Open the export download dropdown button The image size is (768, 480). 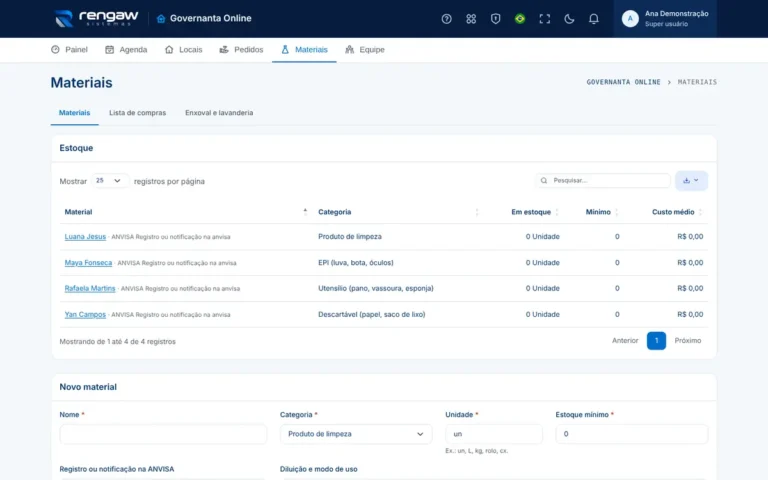pyautogui.click(x=691, y=181)
